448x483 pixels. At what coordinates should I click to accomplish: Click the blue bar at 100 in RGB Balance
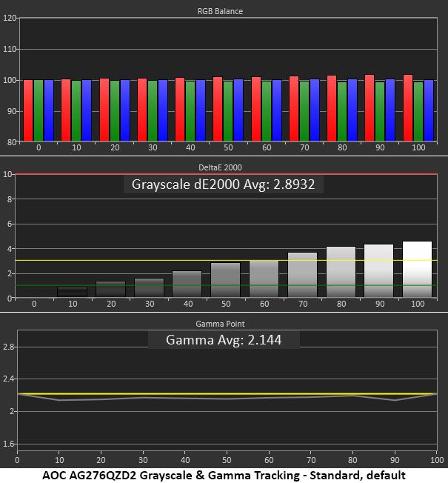429,110
